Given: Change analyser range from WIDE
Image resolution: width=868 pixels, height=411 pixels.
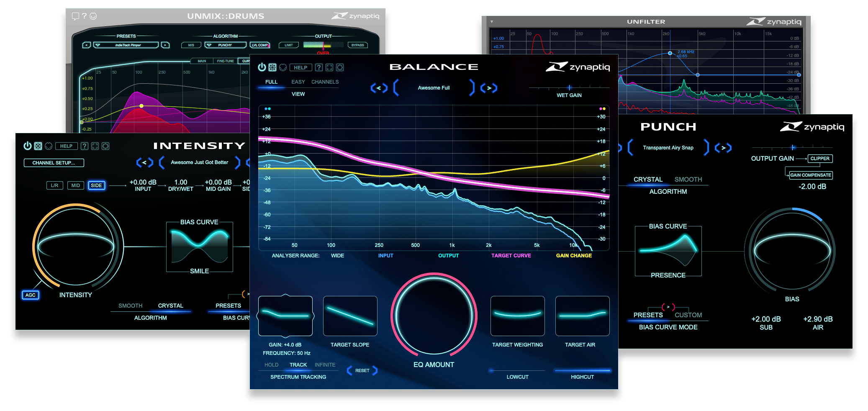Looking at the screenshot, I should tap(337, 256).
